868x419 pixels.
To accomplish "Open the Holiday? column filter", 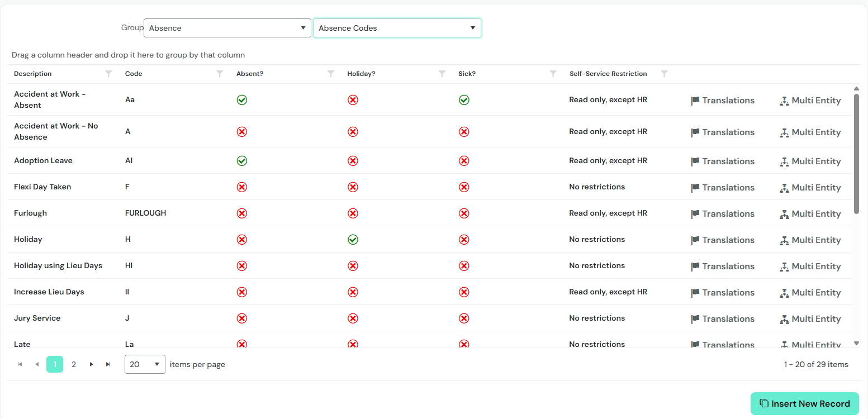I will pyautogui.click(x=442, y=74).
